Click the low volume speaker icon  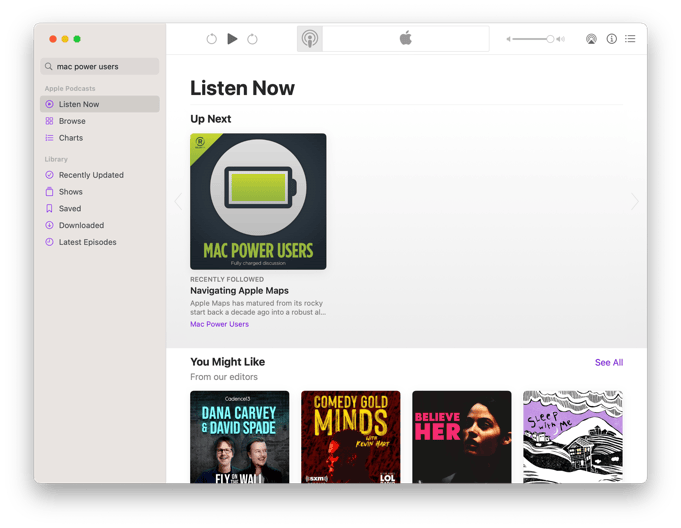(x=508, y=39)
